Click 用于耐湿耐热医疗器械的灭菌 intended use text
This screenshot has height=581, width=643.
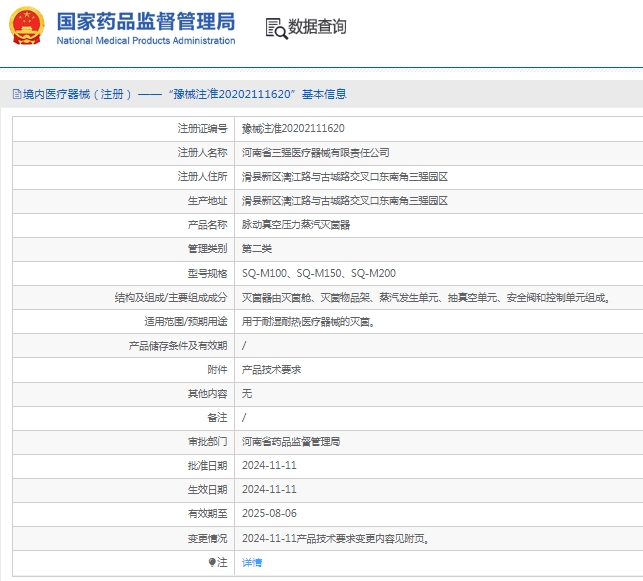(x=308, y=322)
